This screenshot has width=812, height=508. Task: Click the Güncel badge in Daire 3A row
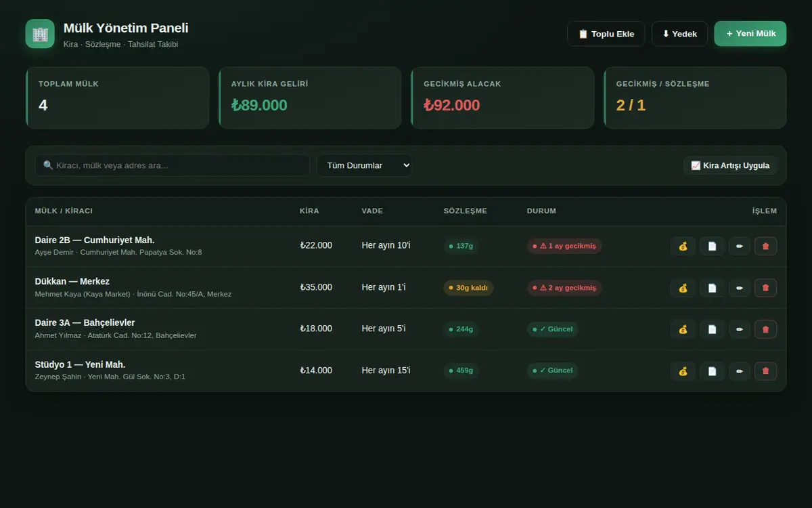[x=552, y=329]
